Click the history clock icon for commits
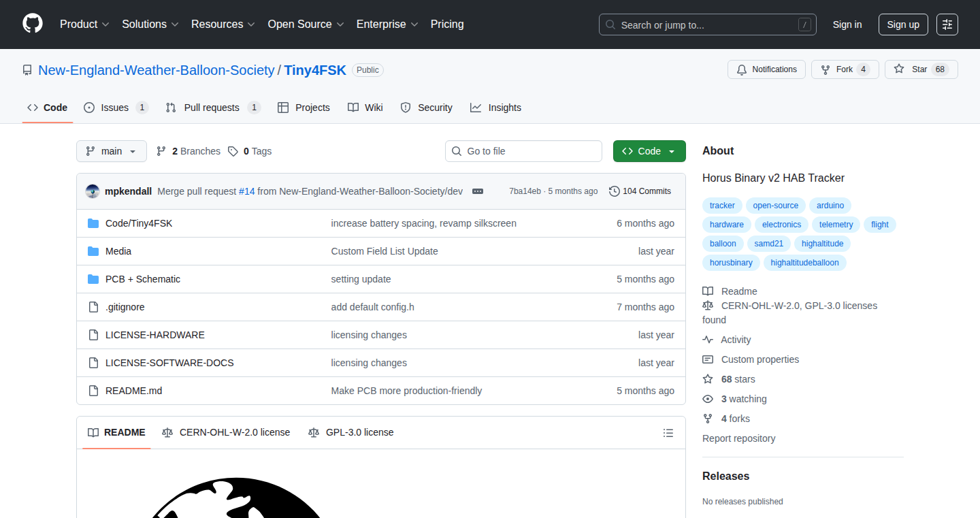The width and height of the screenshot is (980, 518). [x=615, y=191]
